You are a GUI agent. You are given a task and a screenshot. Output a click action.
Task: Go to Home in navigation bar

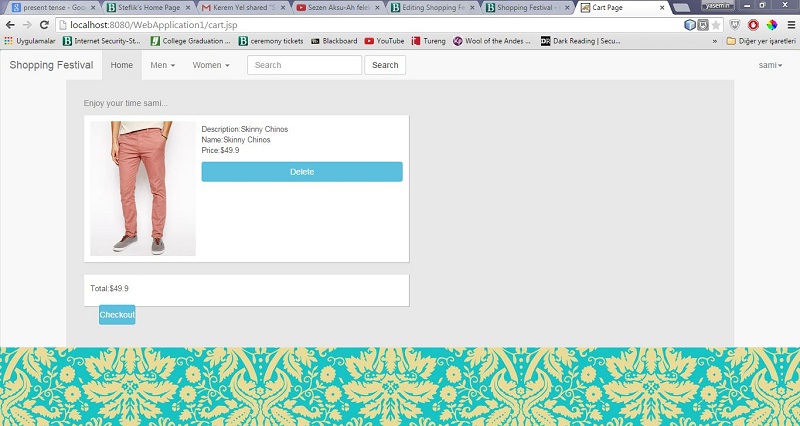[121, 65]
